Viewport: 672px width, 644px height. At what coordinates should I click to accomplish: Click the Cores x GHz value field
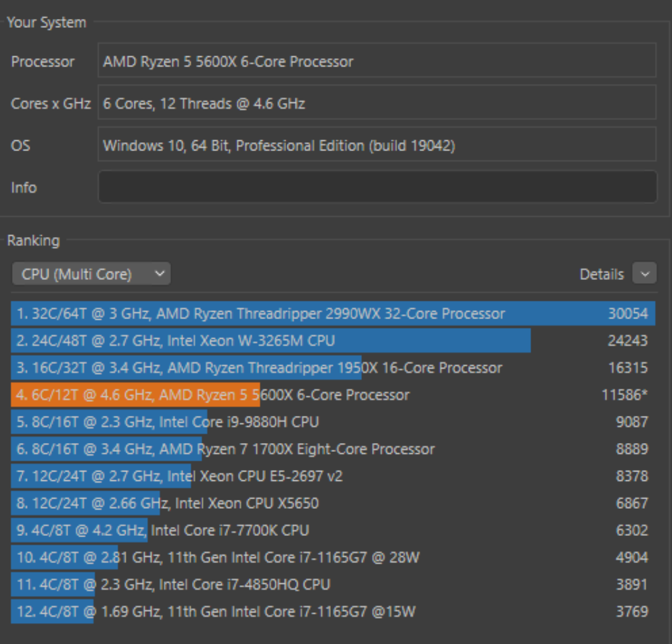(x=377, y=102)
